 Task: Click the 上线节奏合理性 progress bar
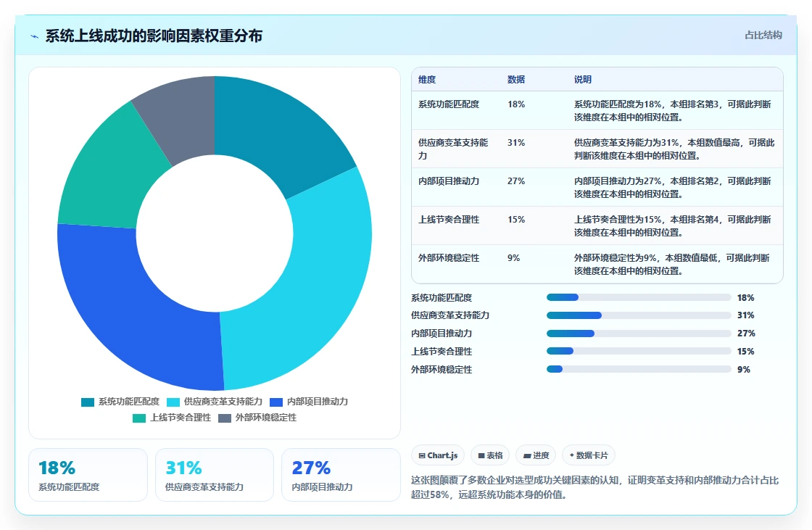coord(639,351)
